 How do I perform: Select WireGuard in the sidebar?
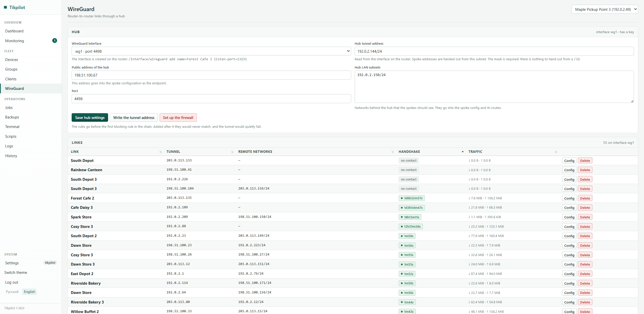(31, 89)
